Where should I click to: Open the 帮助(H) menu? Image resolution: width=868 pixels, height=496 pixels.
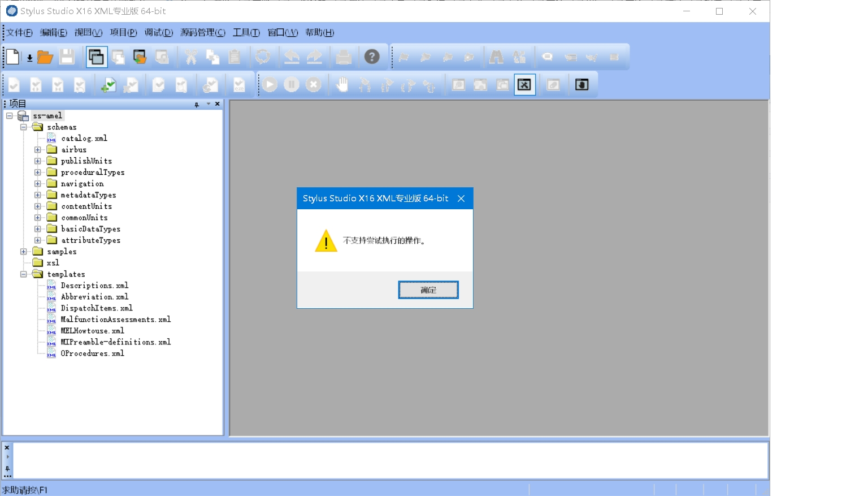(319, 32)
